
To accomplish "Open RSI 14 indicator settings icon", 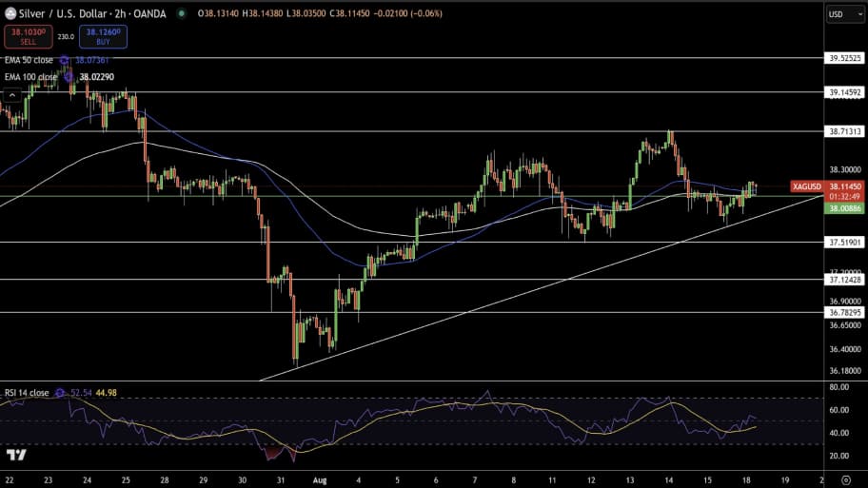I will point(60,393).
